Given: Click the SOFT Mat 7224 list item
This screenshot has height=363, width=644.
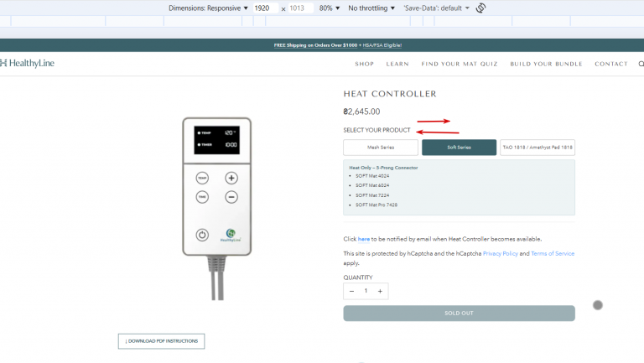Looking at the screenshot, I should click(x=372, y=195).
